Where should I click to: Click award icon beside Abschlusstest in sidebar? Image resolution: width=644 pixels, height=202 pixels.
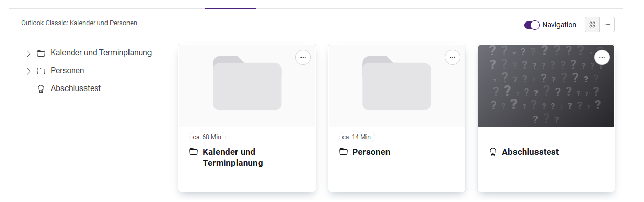(x=41, y=89)
